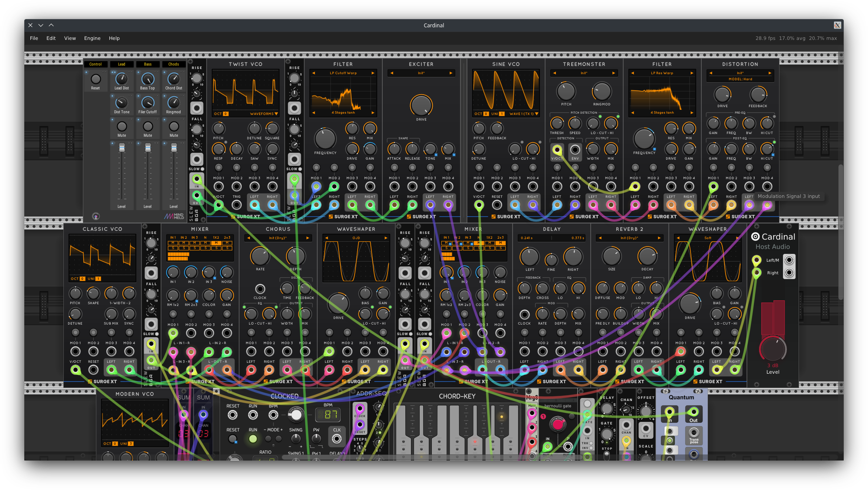The width and height of the screenshot is (868, 490).
Task: Click Help in the application menu
Action: (x=113, y=38)
